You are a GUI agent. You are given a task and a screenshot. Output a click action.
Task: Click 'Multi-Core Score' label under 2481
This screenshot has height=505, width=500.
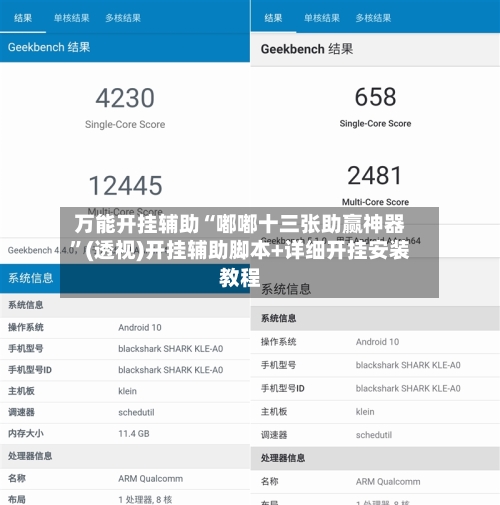(x=375, y=202)
